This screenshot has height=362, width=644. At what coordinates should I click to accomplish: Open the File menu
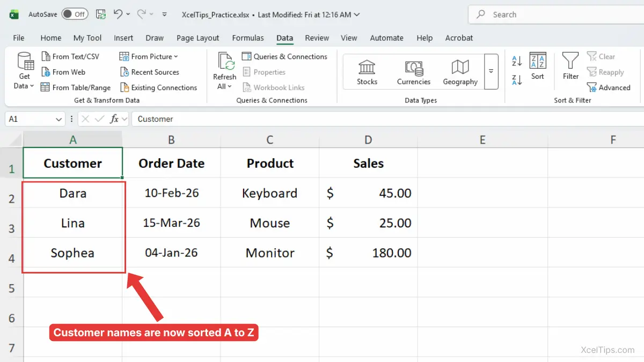click(19, 38)
